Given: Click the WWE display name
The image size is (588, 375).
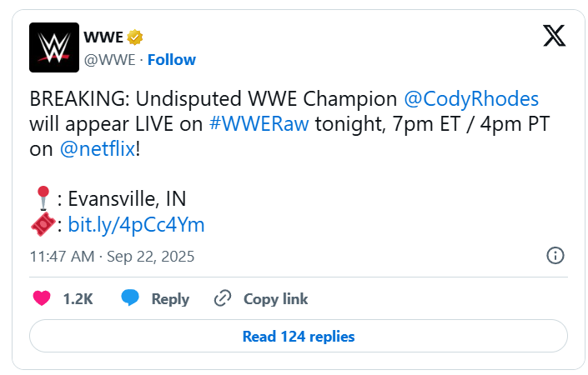Looking at the screenshot, I should [103, 37].
